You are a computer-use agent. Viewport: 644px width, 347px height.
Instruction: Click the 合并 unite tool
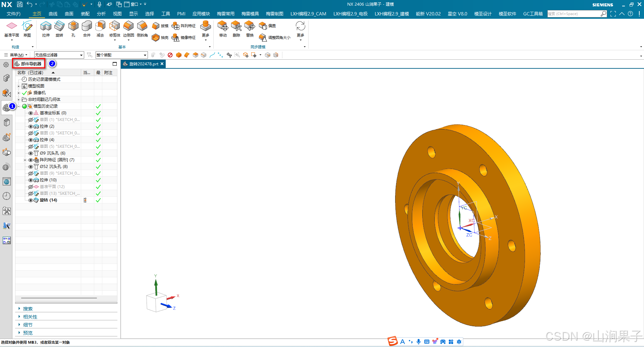[87, 30]
